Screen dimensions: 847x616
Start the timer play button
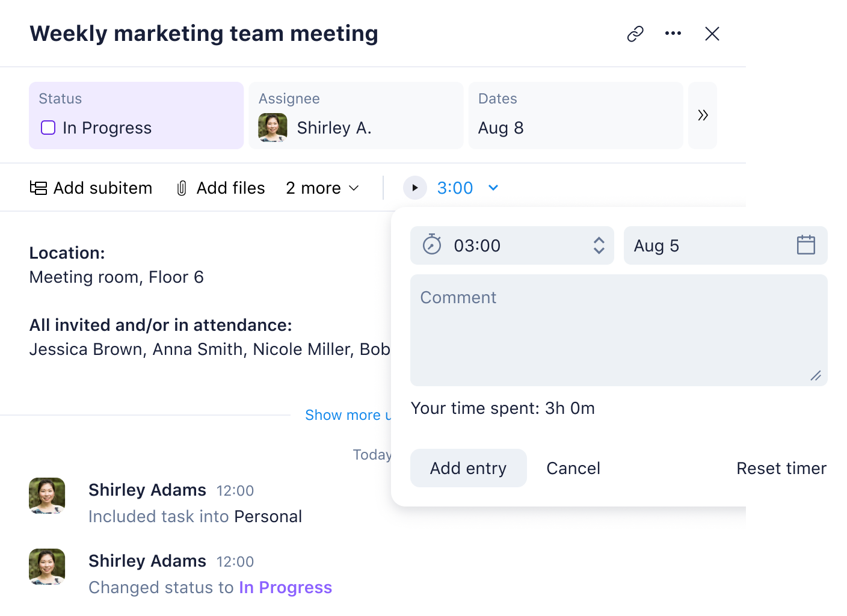[x=414, y=188]
